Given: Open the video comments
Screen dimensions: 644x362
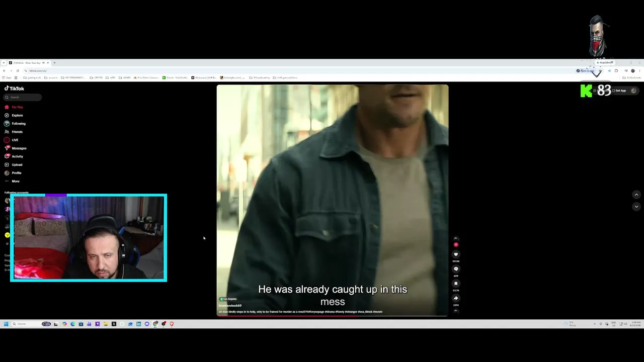Looking at the screenshot, I should coord(456,269).
